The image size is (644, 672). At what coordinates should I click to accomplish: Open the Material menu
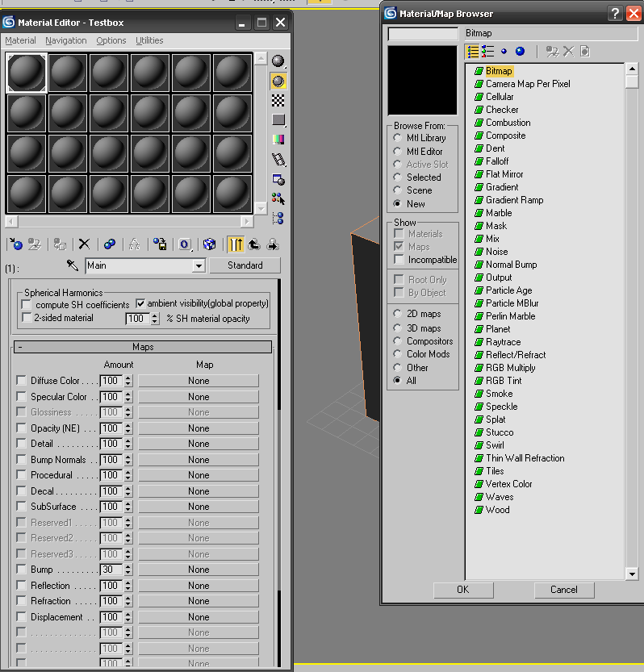[x=21, y=40]
